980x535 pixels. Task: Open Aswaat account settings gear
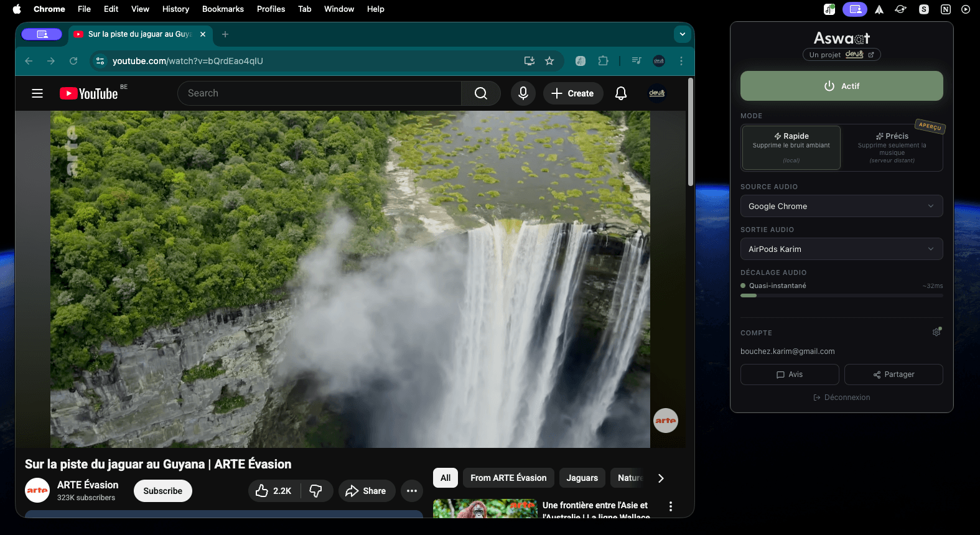[936, 332]
